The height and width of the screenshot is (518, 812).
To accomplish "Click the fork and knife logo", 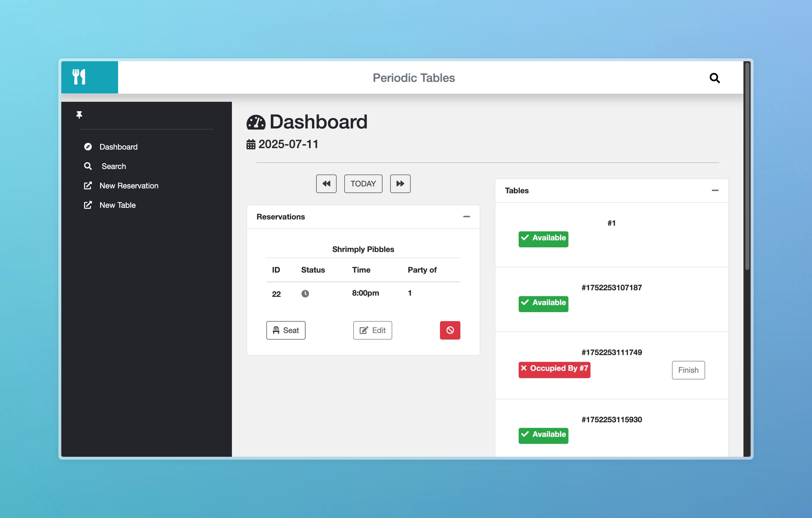I will click(79, 77).
